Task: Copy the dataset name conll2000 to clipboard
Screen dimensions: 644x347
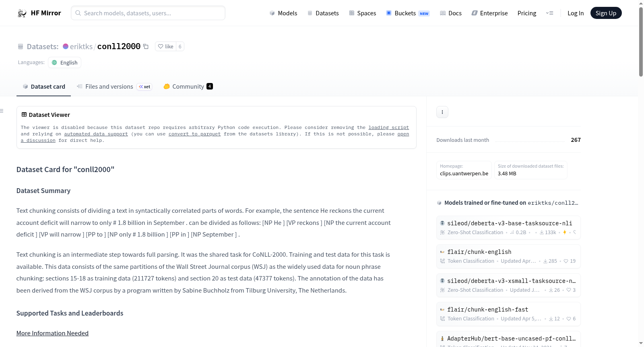Action: point(146,47)
